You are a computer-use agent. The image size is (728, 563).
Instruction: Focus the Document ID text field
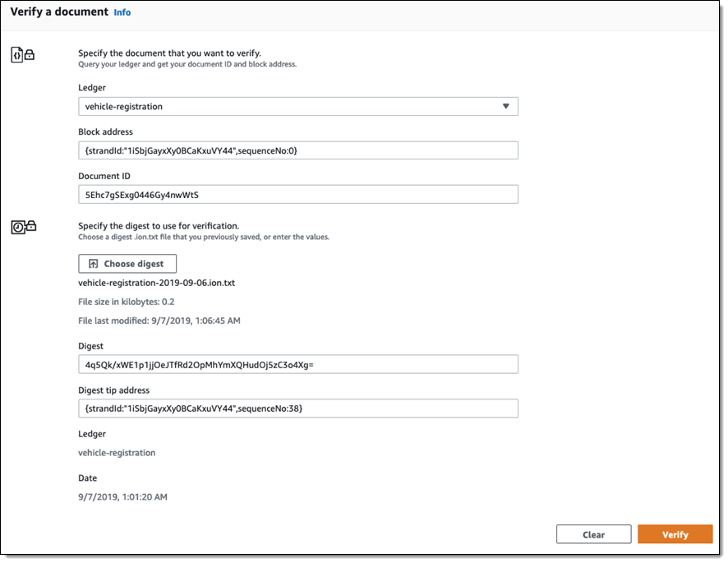297,195
